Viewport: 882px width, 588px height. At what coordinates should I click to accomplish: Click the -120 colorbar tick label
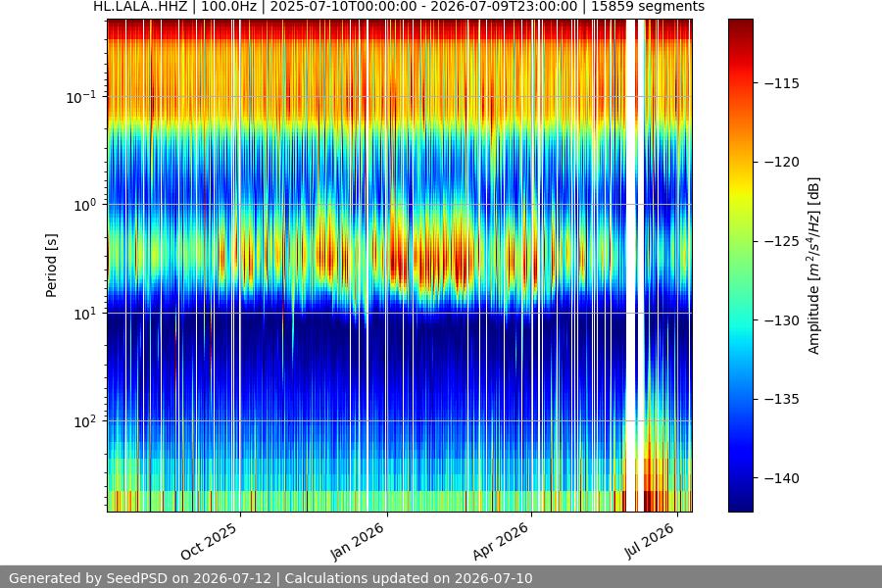tap(782, 162)
